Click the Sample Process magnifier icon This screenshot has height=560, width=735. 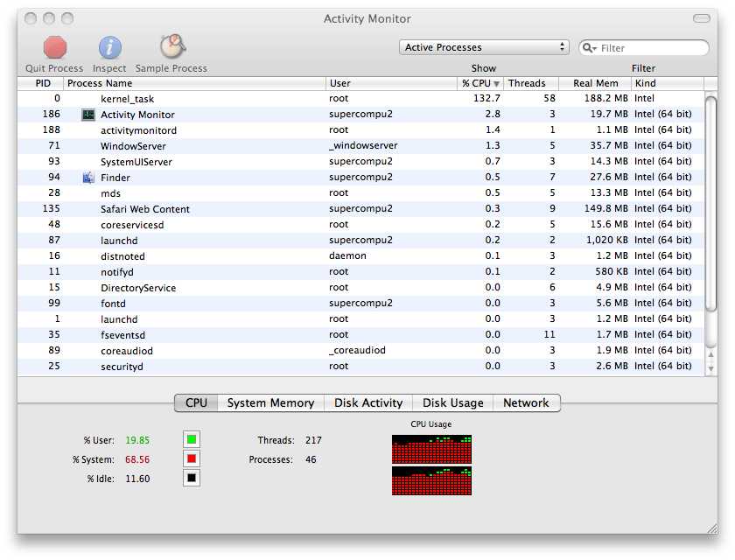(172, 47)
